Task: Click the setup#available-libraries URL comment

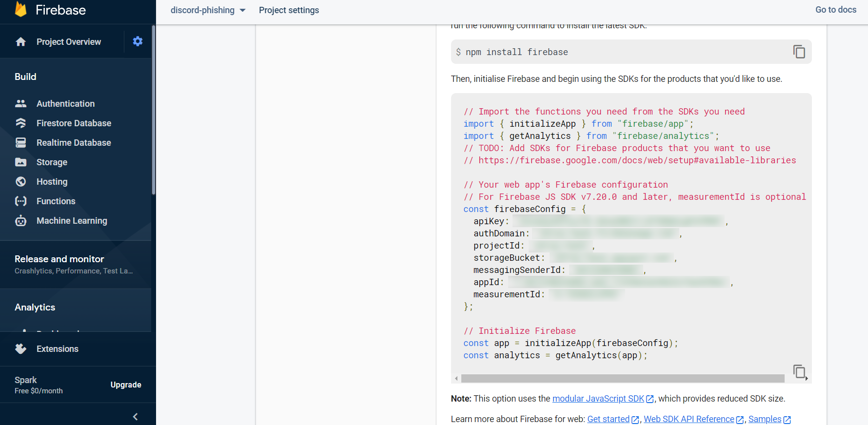Action: [x=630, y=160]
